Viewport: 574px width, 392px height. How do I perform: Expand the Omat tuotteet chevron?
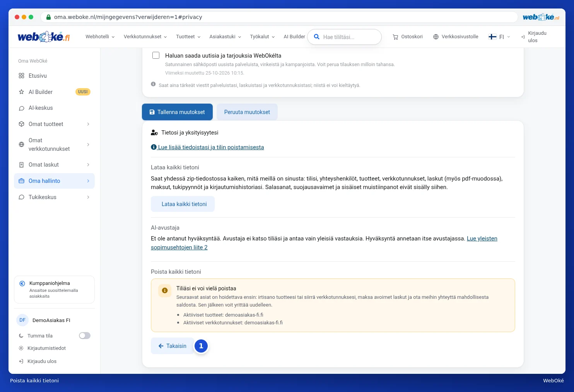pos(88,124)
